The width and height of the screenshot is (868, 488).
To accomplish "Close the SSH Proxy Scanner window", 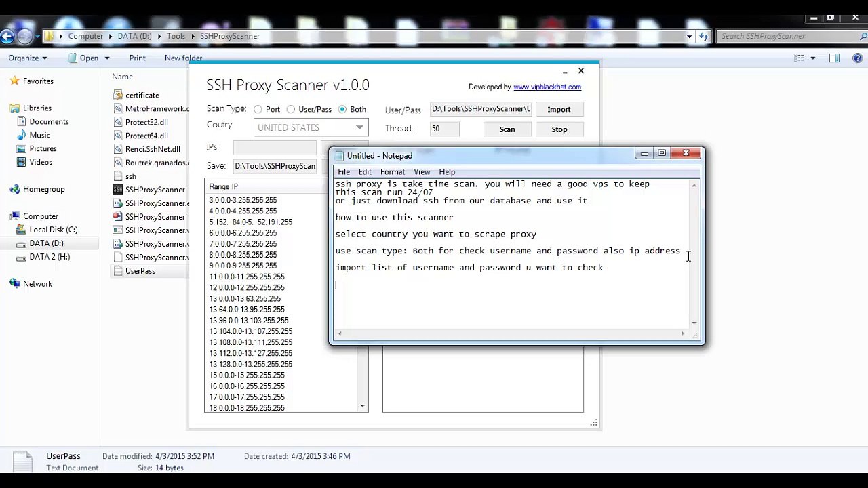I will (581, 71).
